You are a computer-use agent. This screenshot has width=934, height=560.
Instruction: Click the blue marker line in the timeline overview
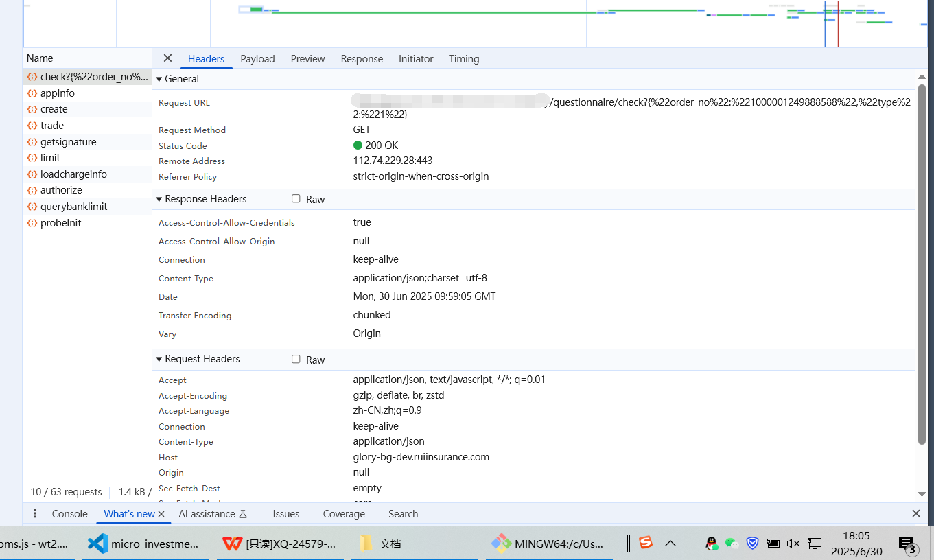tap(825, 24)
